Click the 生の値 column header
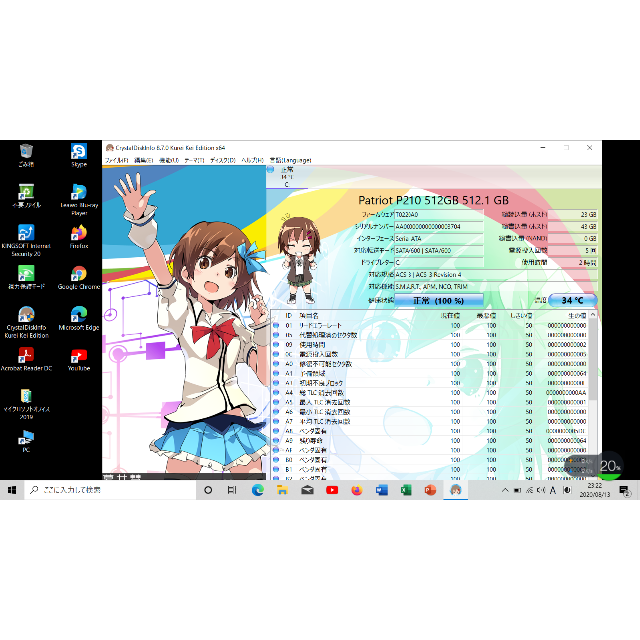 578,316
